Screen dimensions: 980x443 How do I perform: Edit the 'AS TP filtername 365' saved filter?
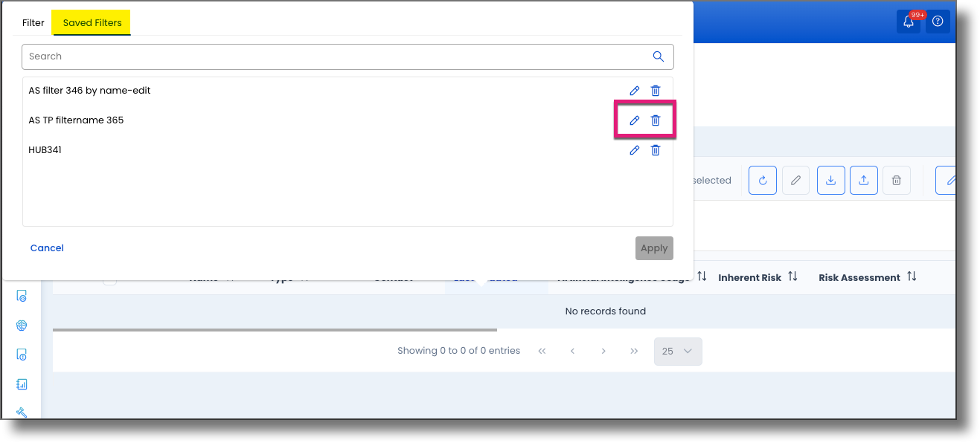pyautogui.click(x=634, y=120)
